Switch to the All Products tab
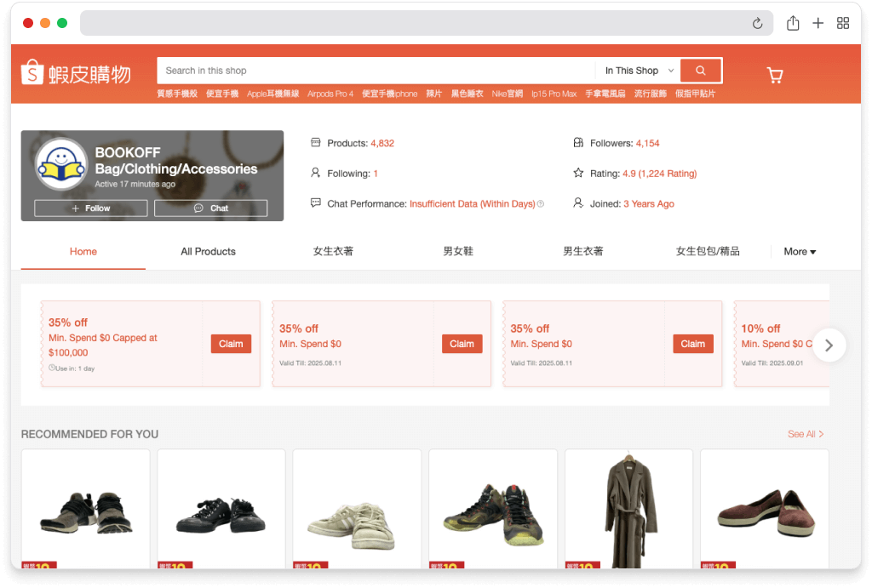 208,252
